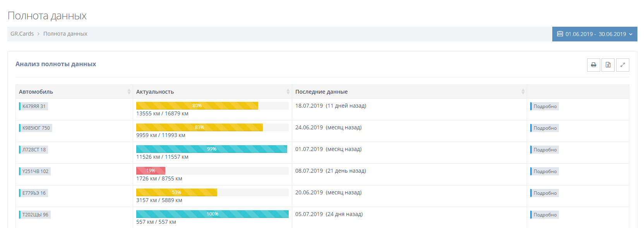Click the Т202ЩЫ 96 vehicle label

tap(35, 215)
